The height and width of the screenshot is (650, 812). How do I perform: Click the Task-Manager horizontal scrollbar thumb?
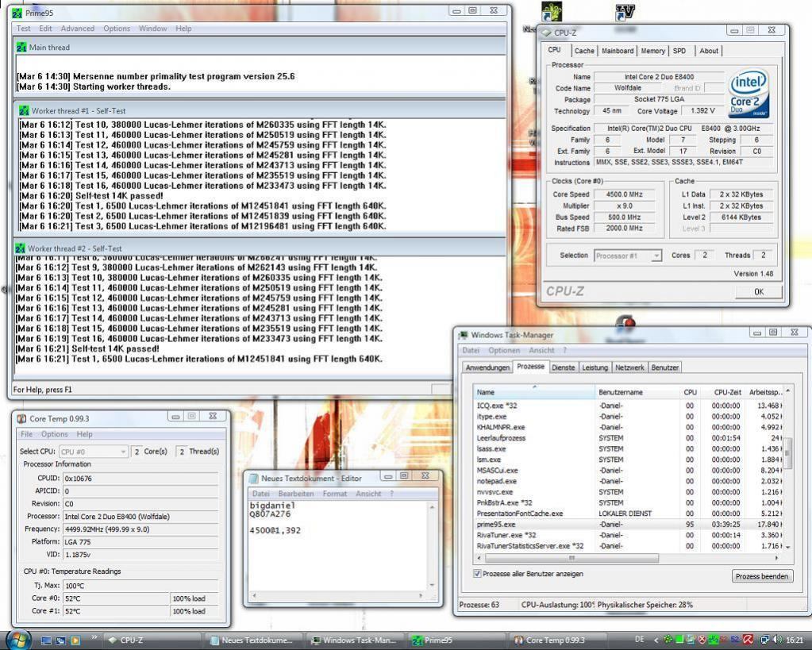tap(571, 558)
